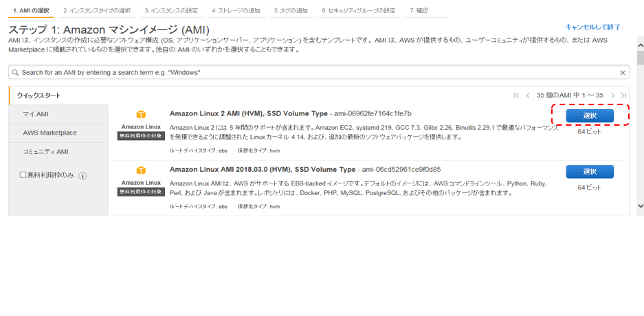Click the search magnifier icon in AMI search box
The width and height of the screenshot is (644, 316).
point(15,73)
